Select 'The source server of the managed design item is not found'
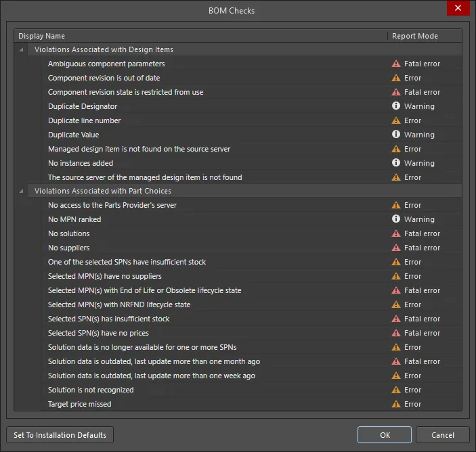Viewport: 476px width, 452px height. (252, 177)
